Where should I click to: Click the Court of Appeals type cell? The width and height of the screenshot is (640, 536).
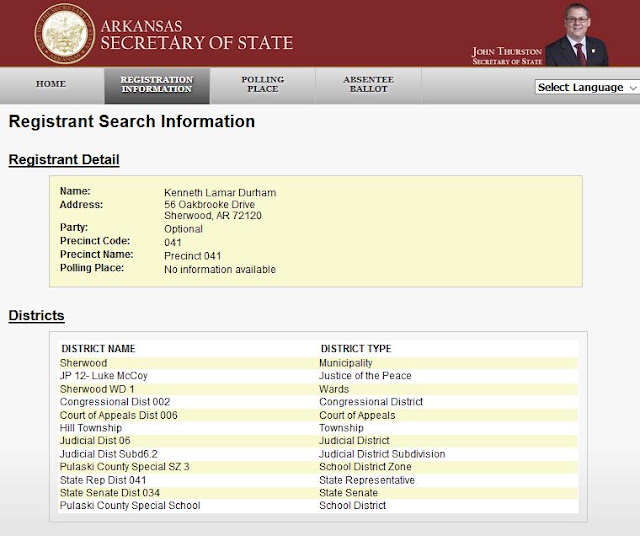point(357,415)
